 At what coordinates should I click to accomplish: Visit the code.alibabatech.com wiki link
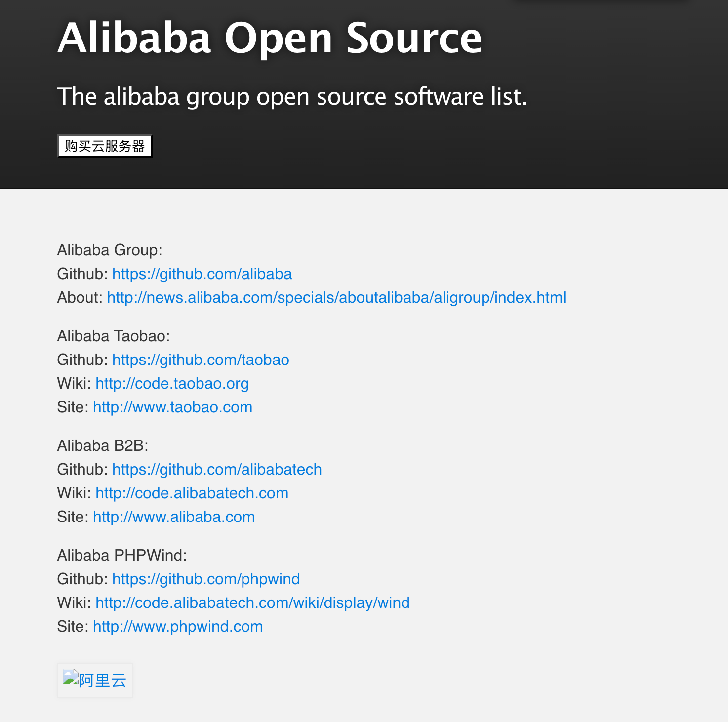[192, 493]
